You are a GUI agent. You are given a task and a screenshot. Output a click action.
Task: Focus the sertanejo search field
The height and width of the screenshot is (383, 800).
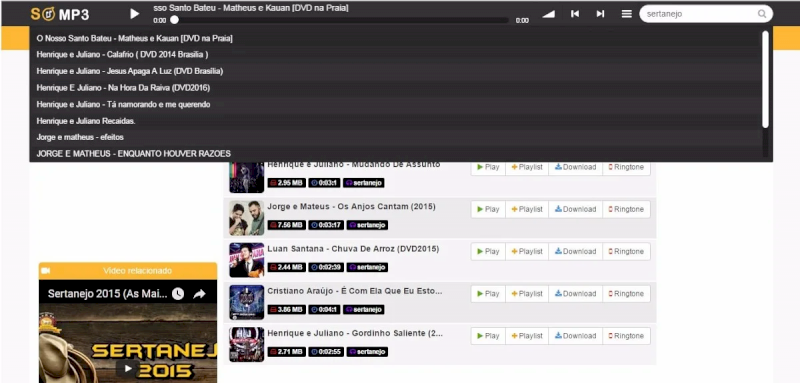click(706, 14)
